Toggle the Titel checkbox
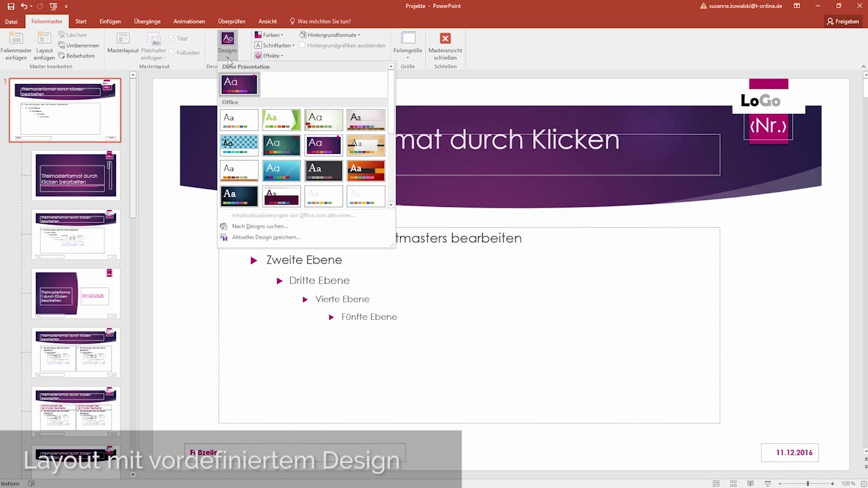Screen dimensions: 868x488 pyautogui.click(x=172, y=39)
